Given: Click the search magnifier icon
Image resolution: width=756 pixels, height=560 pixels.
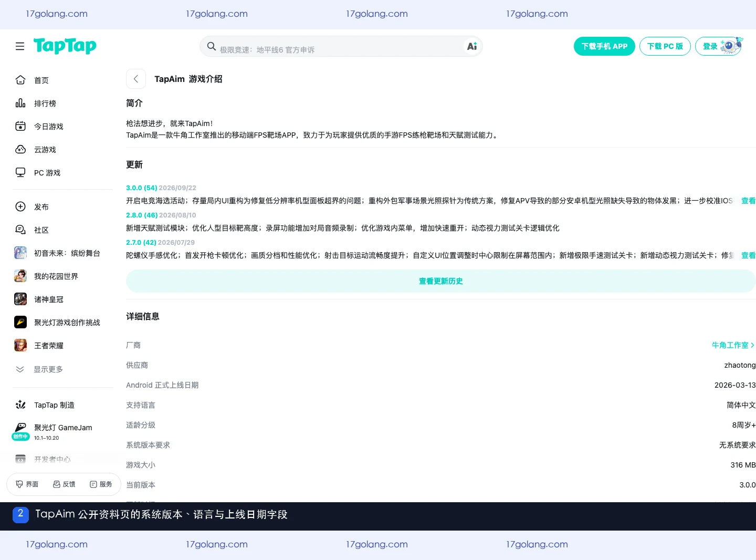Looking at the screenshot, I should [x=212, y=46].
